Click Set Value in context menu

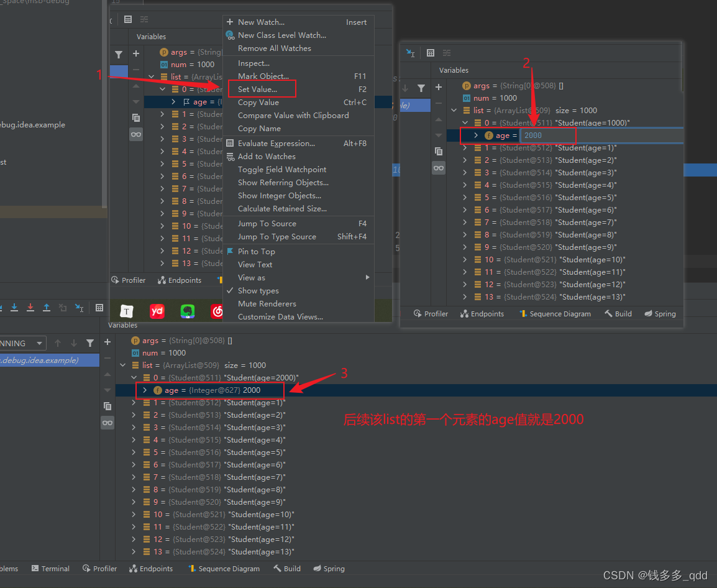point(257,90)
